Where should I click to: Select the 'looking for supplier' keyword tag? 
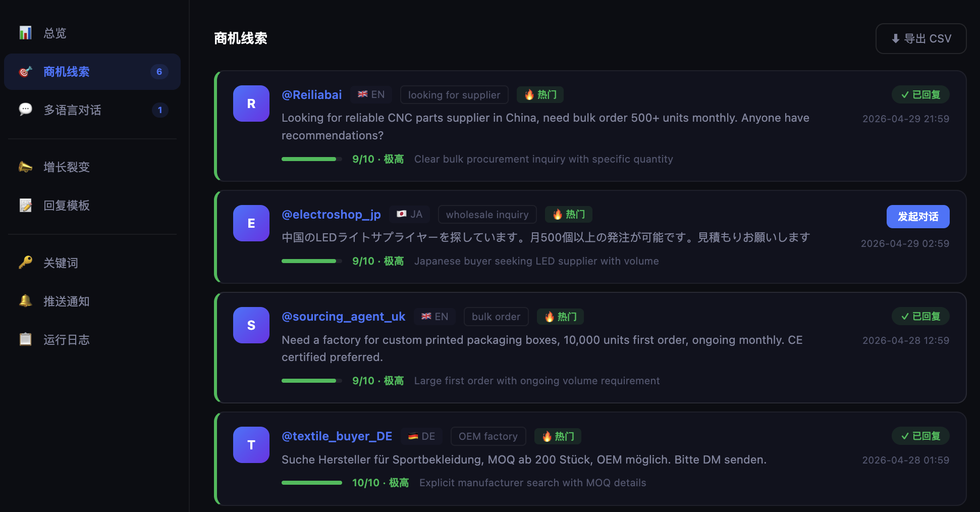[x=454, y=95]
